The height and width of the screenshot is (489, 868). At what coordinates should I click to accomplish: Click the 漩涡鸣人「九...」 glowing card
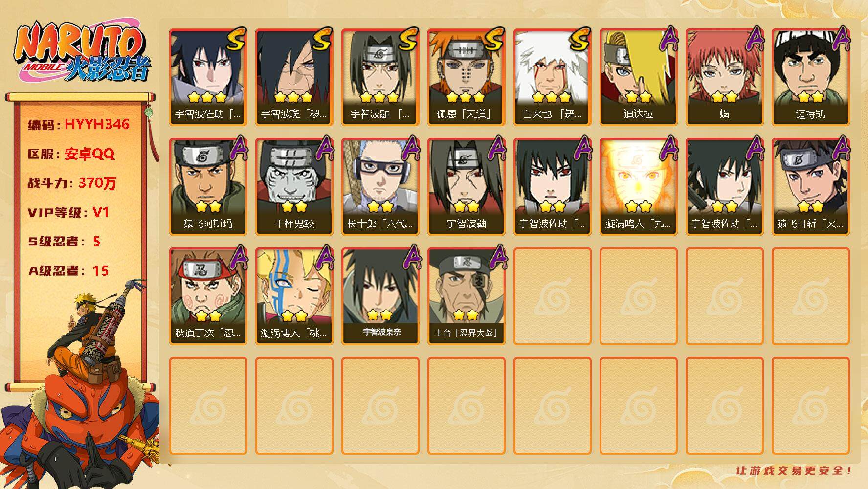click(638, 187)
